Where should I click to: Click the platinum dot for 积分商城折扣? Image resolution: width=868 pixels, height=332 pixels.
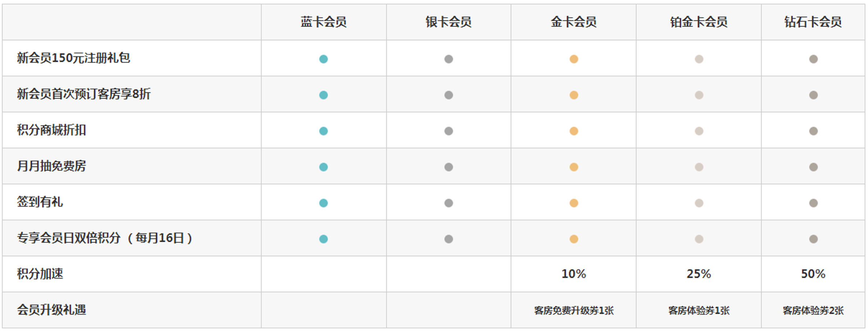click(699, 131)
